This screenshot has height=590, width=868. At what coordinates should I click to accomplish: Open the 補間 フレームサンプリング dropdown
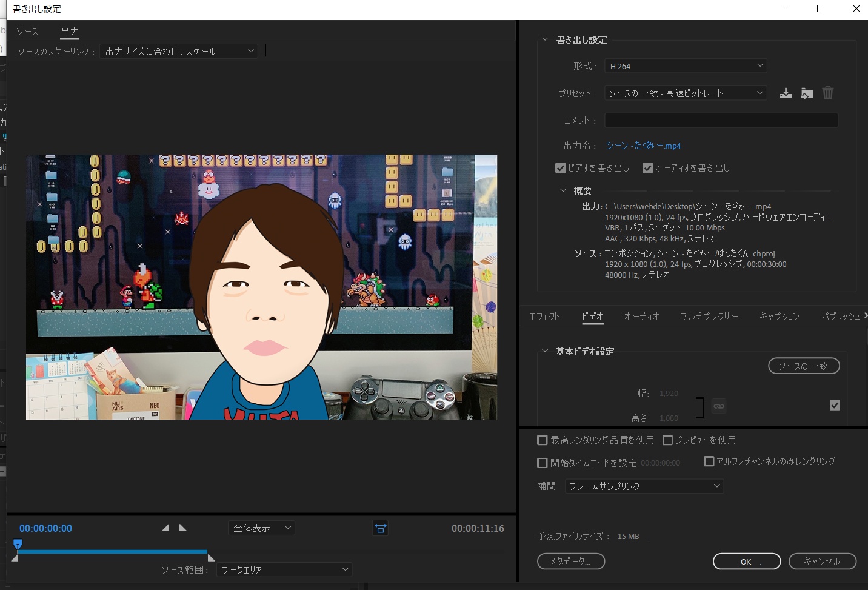pyautogui.click(x=644, y=486)
